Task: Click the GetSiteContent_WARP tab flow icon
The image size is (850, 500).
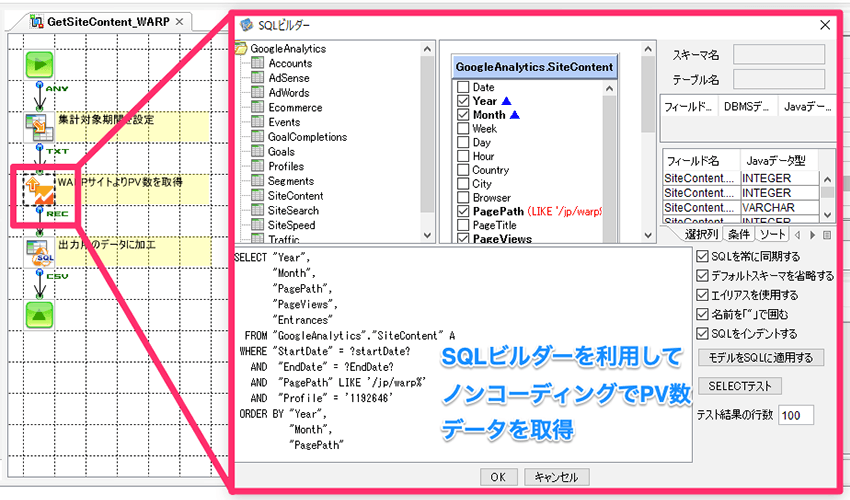Action: 36,22
